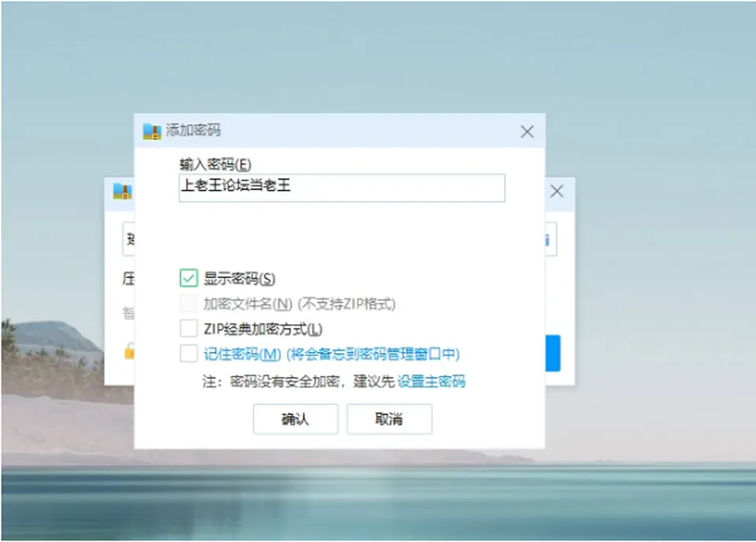Uncheck the 显示密码(S) checkbox
Image resolution: width=756 pixels, height=542 pixels.
point(188,278)
